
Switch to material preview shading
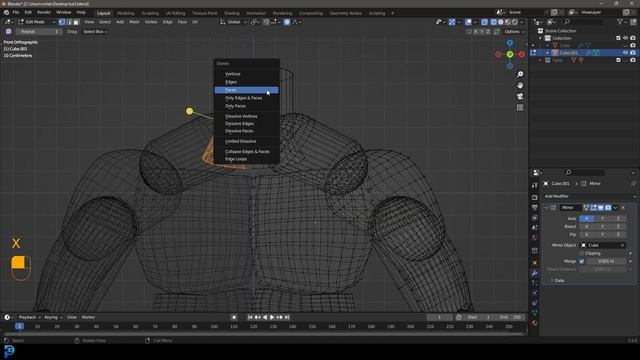click(507, 22)
